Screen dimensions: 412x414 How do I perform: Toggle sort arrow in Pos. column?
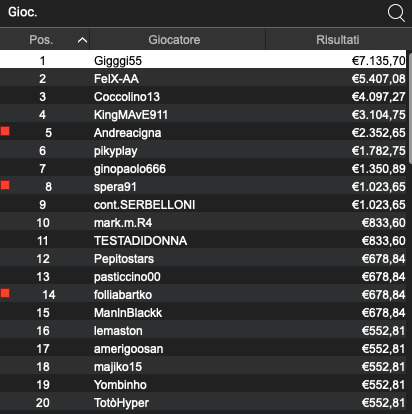pos(82,40)
